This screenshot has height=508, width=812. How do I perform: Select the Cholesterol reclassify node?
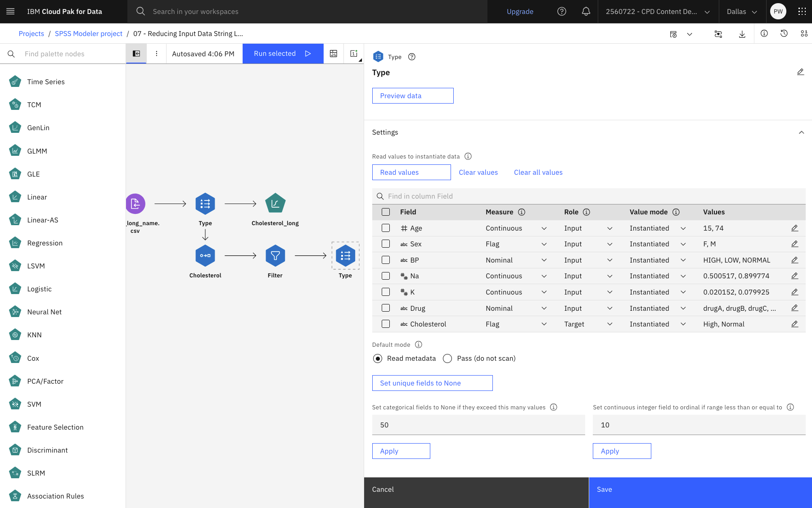205,256
